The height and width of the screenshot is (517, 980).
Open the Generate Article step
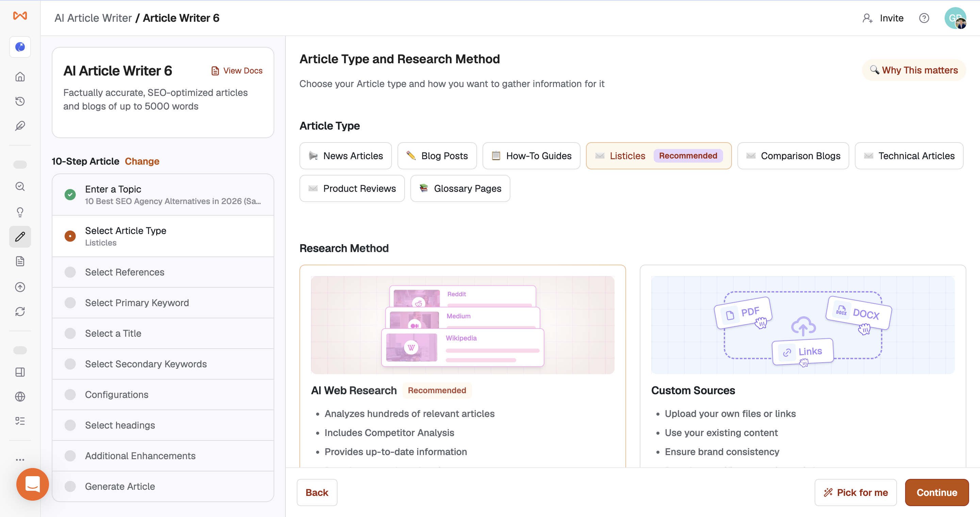tap(163, 486)
